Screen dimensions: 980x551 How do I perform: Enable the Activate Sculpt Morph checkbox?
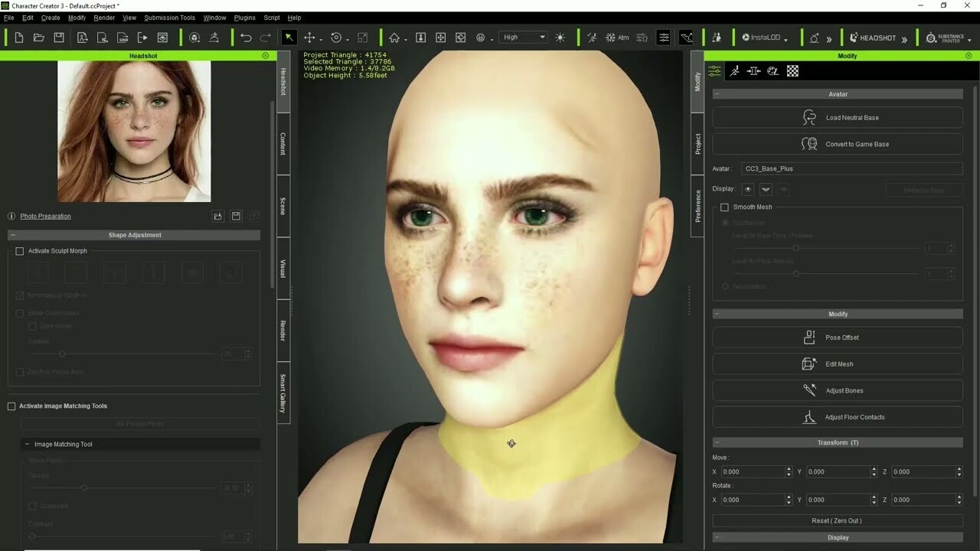pyautogui.click(x=19, y=250)
